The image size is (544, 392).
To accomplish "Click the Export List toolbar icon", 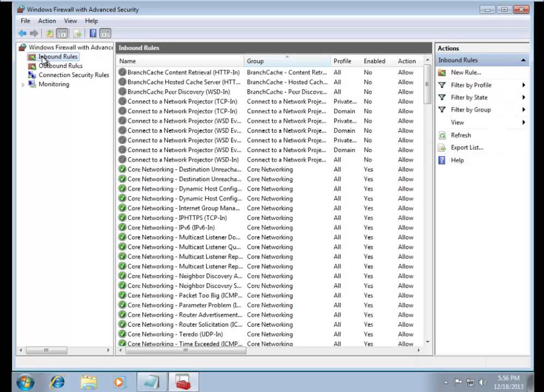I will click(x=78, y=33).
